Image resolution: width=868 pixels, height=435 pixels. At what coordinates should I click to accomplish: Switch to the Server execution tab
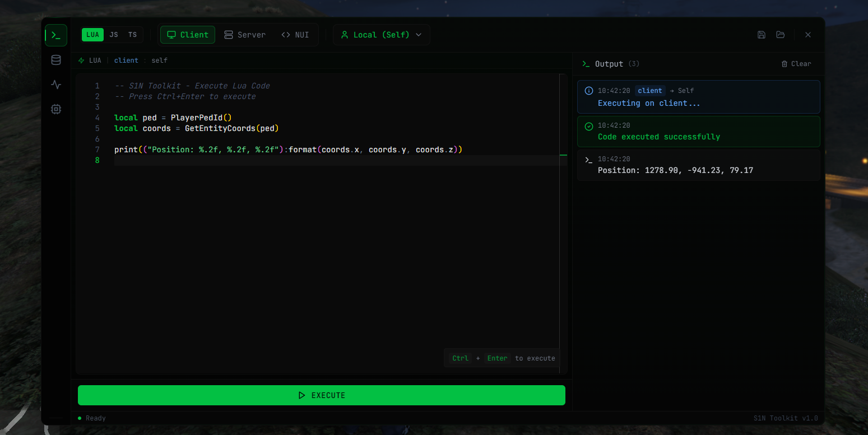[x=245, y=35]
